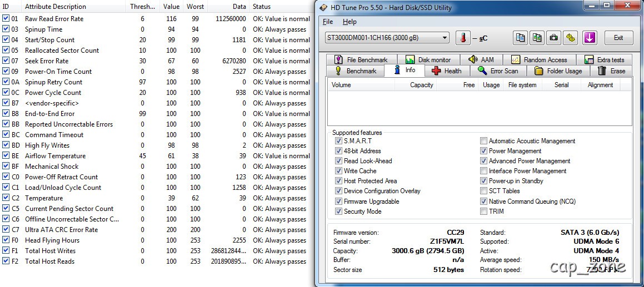
Task: Select the Ultra ATA CRC Error Rate row
Action: tap(156, 229)
